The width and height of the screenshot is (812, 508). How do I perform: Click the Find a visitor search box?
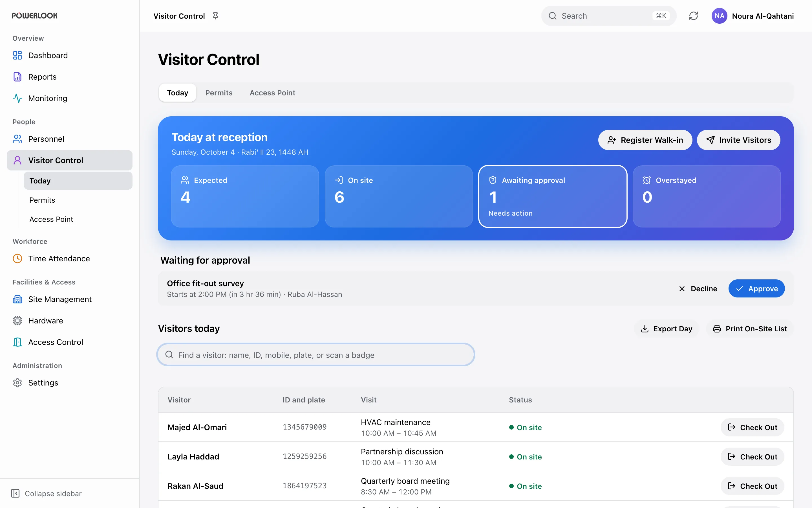[x=316, y=355]
